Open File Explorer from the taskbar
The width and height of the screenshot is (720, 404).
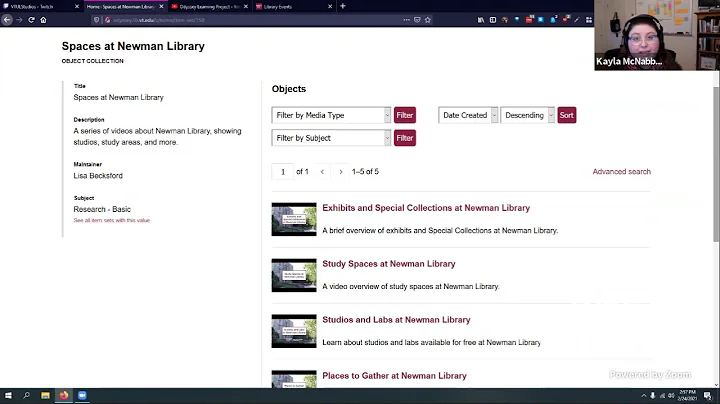(45, 396)
